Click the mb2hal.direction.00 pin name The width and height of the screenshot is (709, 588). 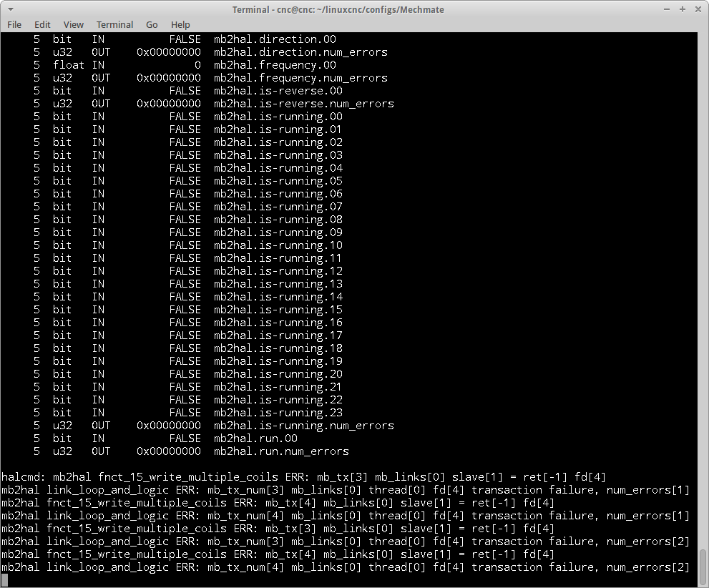pyautogui.click(x=275, y=39)
